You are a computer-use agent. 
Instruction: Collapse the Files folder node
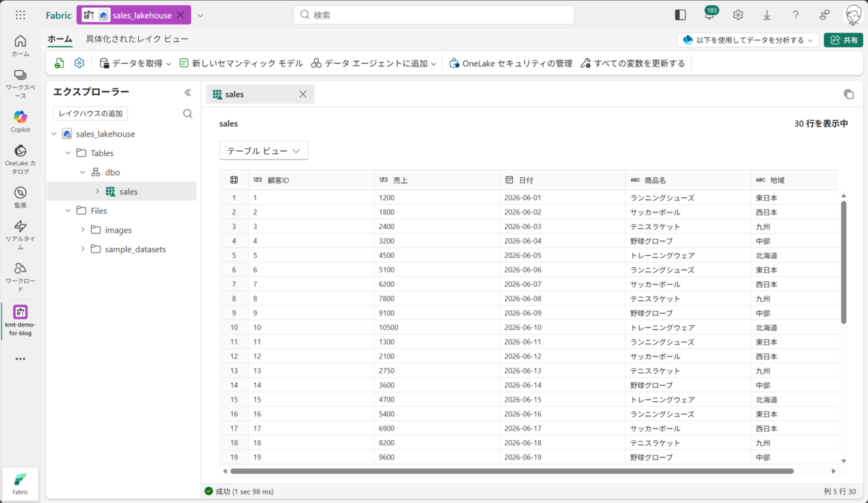pos(69,210)
